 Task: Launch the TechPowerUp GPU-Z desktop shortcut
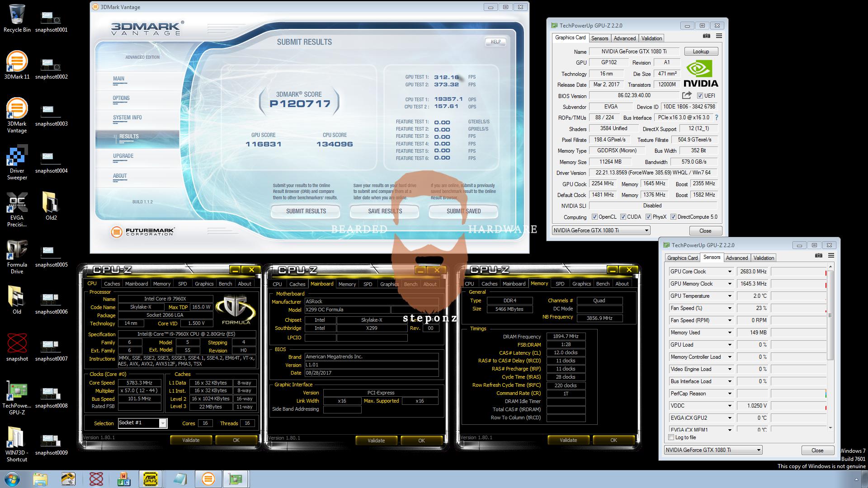17,397
